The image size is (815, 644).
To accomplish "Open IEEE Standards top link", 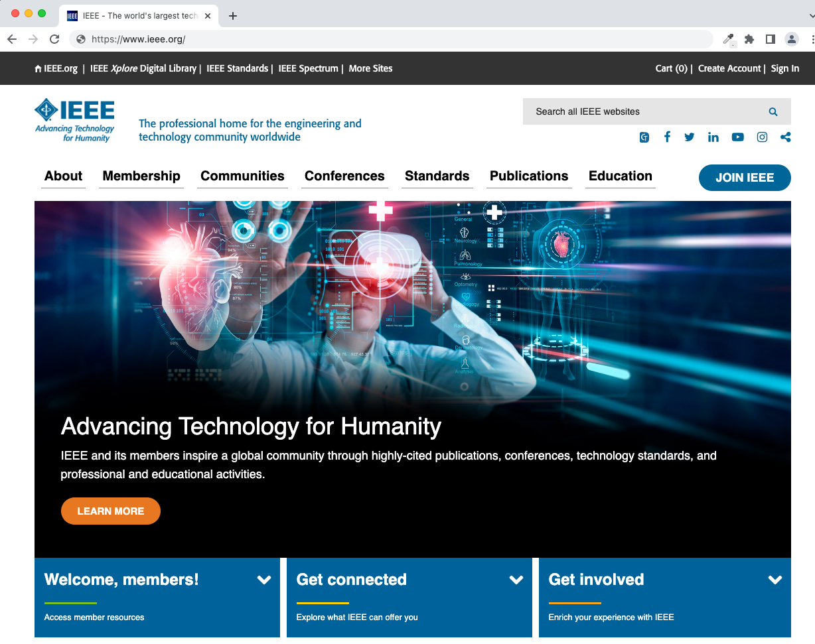I will click(238, 68).
